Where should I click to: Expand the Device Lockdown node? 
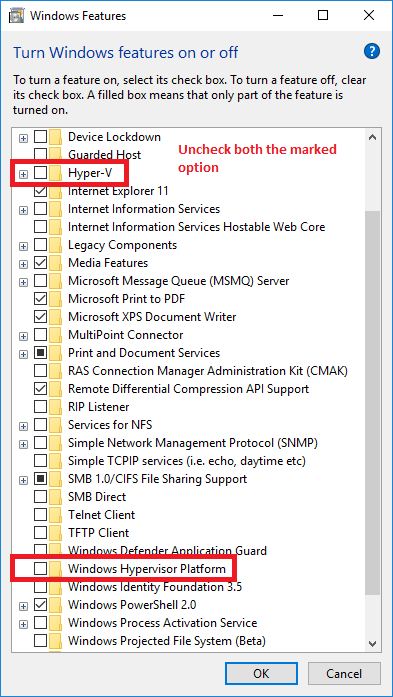click(x=23, y=138)
